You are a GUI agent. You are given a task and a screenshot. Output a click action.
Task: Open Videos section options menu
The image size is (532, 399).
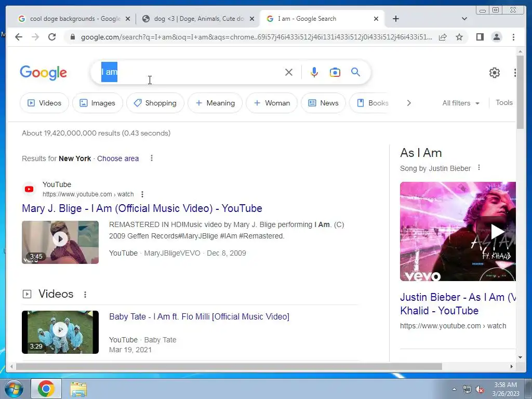pyautogui.click(x=85, y=295)
